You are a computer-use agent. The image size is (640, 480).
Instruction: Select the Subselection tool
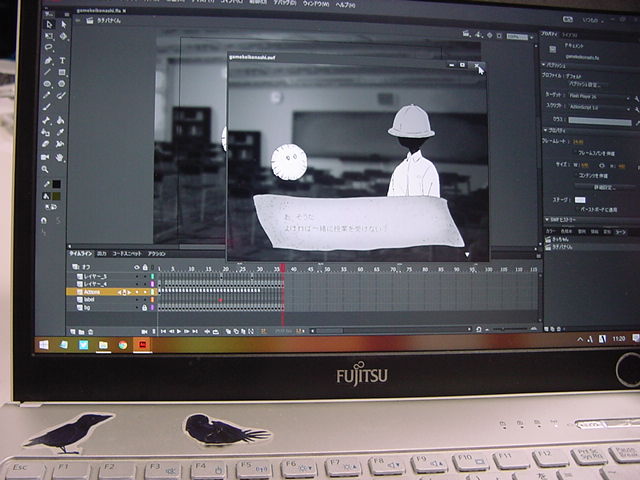64,24
